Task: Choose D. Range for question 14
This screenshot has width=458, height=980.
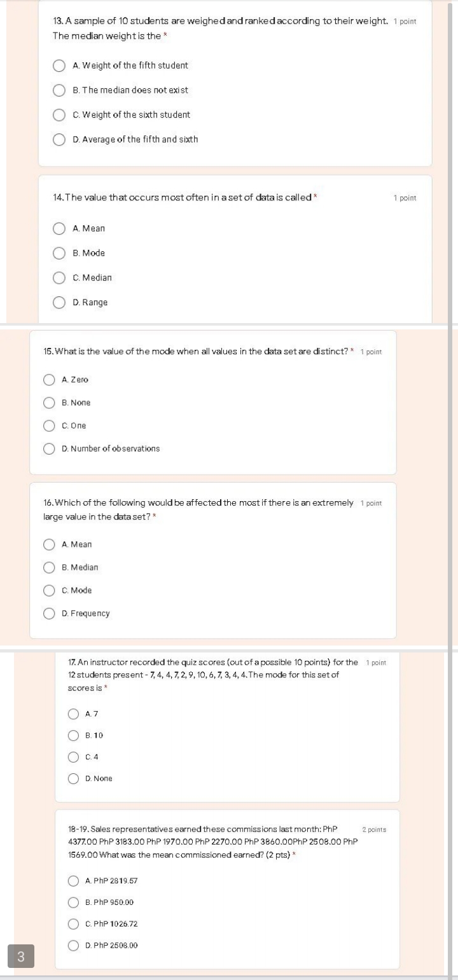Action: coord(59,302)
